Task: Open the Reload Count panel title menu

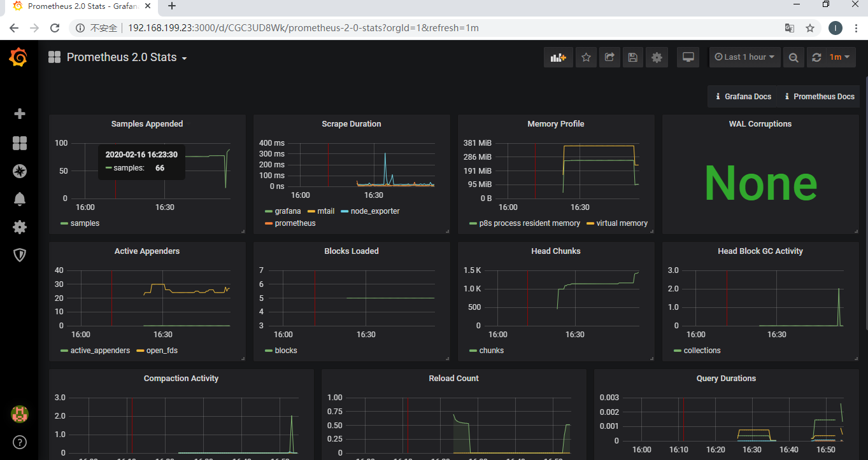Action: pyautogui.click(x=453, y=379)
